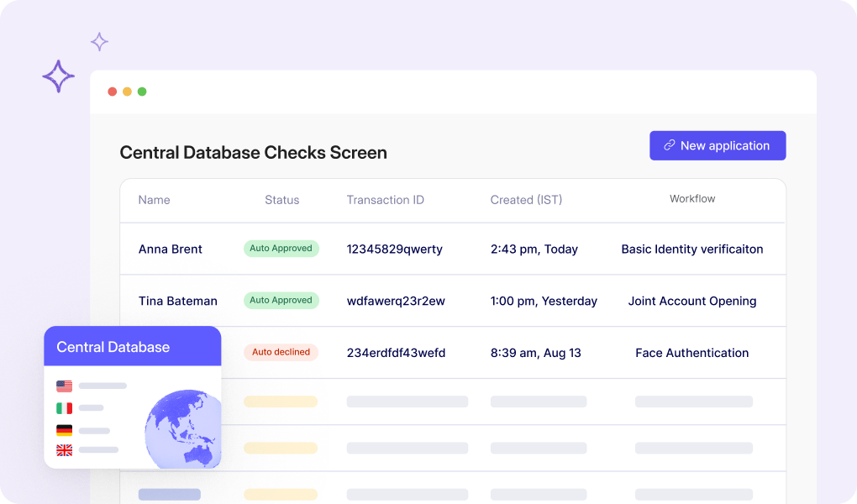Open the Joint Account Opening workflow
Screen dimensions: 857x504
(x=691, y=300)
